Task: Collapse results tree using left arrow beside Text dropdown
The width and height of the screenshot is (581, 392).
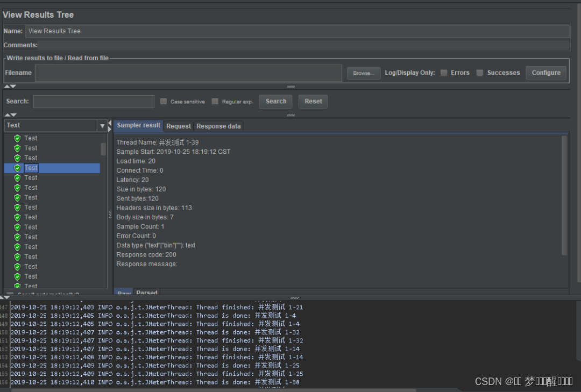Action: pos(110,123)
